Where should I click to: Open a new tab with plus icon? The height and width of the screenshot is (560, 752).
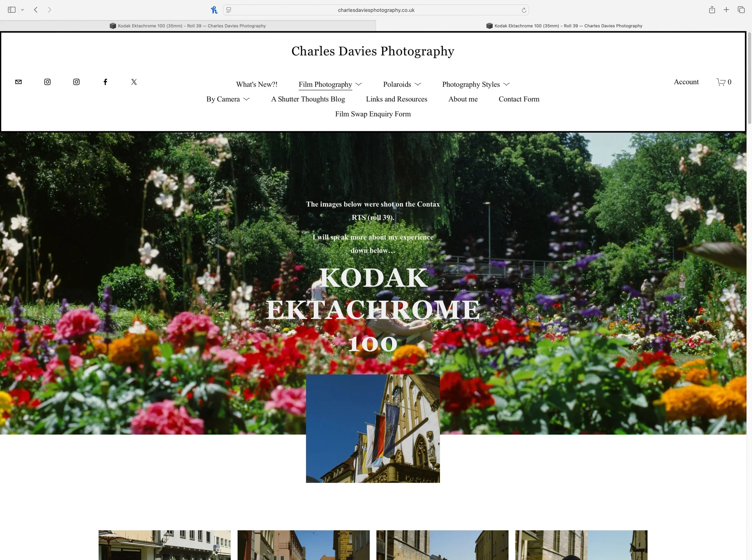726,10
